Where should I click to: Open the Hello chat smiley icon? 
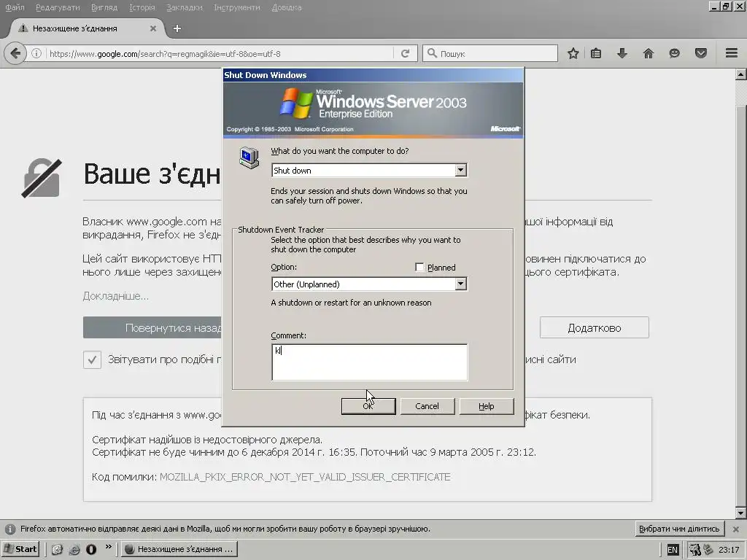point(674,53)
